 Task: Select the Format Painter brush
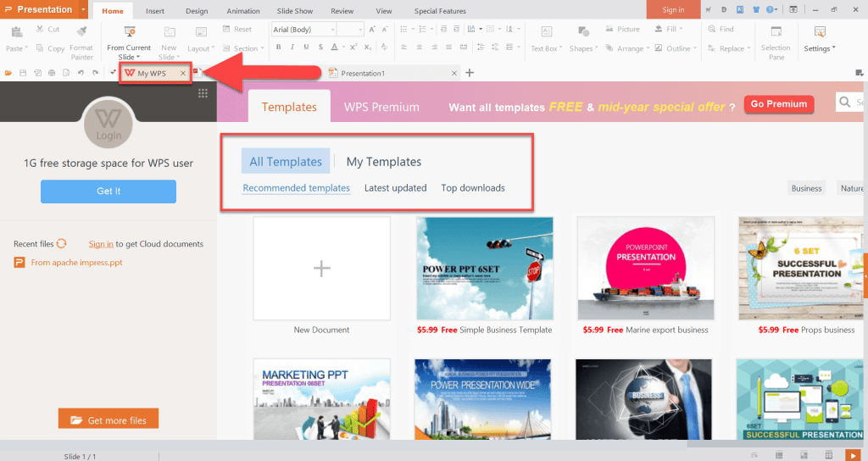(82, 31)
